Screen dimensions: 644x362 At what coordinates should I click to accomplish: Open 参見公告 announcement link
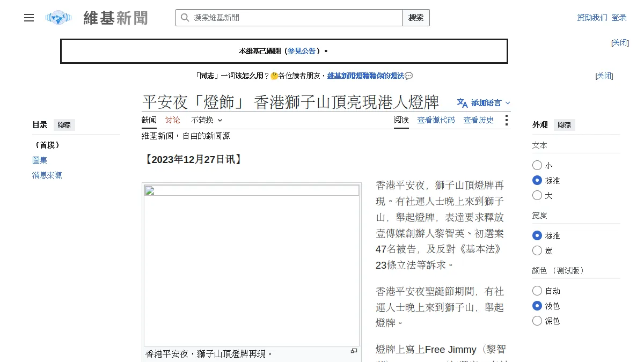pos(302,51)
